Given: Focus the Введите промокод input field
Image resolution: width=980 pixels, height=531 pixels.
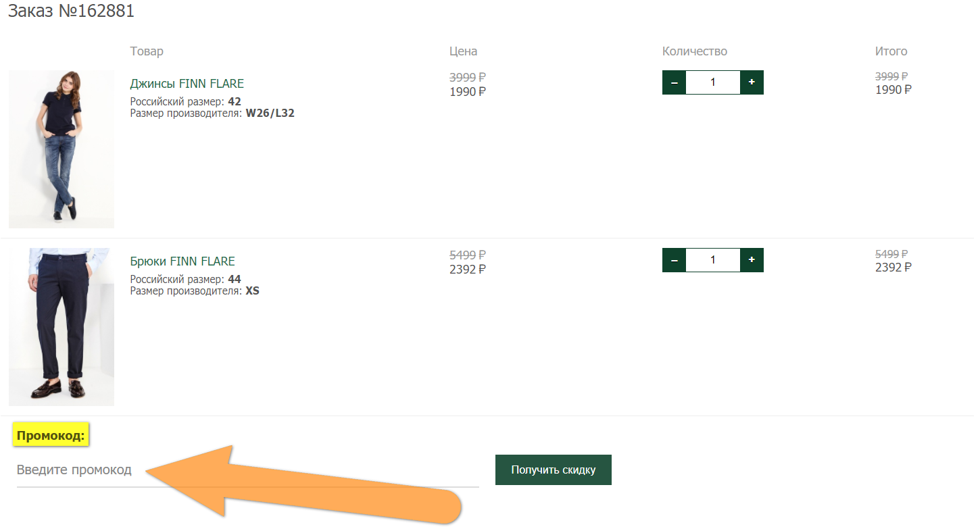Looking at the screenshot, I should pos(247,470).
